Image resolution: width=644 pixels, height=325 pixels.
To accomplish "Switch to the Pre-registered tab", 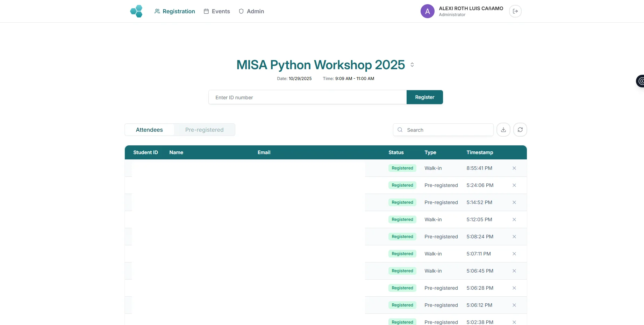I will [204, 130].
